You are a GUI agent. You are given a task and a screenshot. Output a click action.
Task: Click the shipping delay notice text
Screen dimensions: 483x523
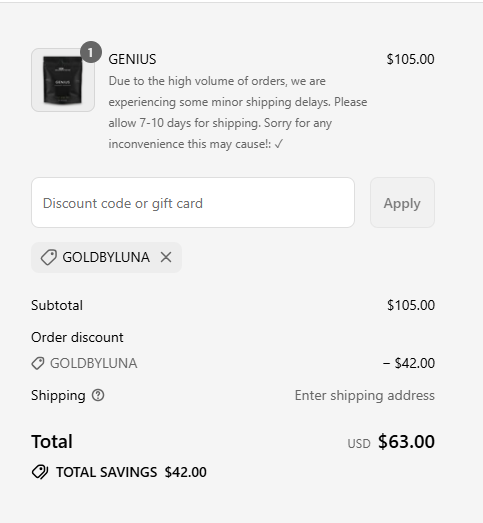pyautogui.click(x=238, y=112)
